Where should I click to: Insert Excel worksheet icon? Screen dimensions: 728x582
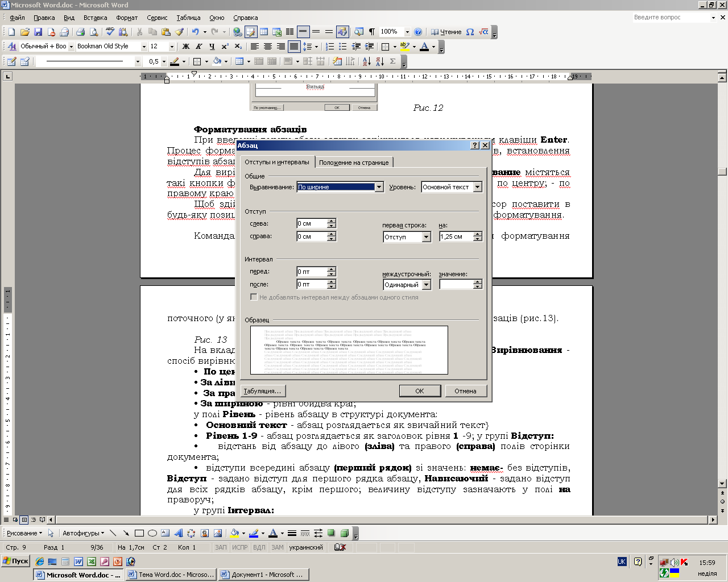tap(277, 32)
